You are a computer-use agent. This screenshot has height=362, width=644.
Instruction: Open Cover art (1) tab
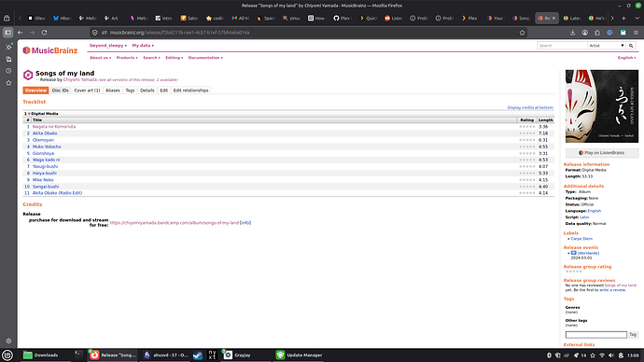click(x=87, y=90)
